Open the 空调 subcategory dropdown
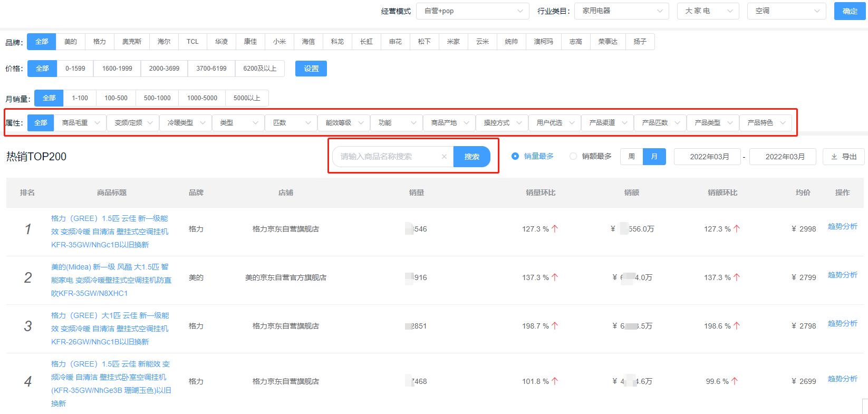The width and height of the screenshot is (868, 414). point(786,11)
